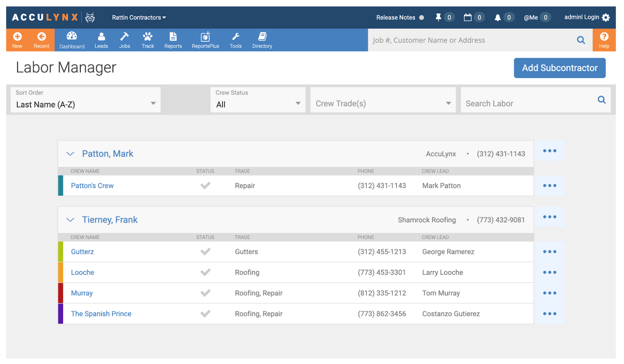Open the Leads person icon
This screenshot has height=364, width=624.
click(101, 37)
